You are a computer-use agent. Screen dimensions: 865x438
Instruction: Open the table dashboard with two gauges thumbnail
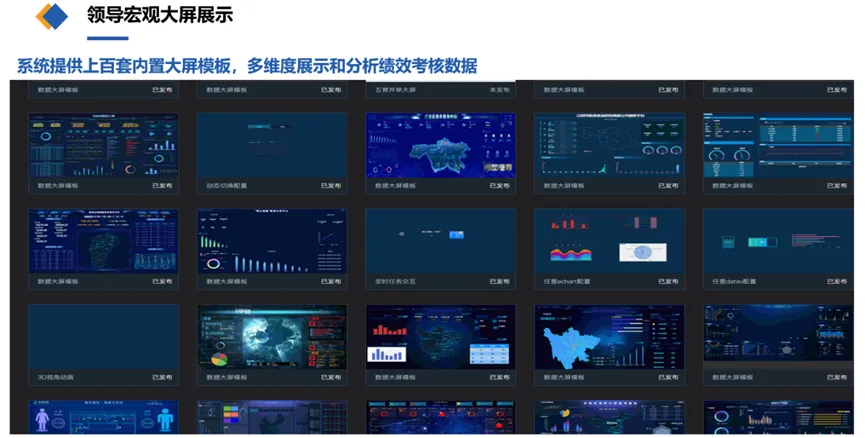click(778, 146)
